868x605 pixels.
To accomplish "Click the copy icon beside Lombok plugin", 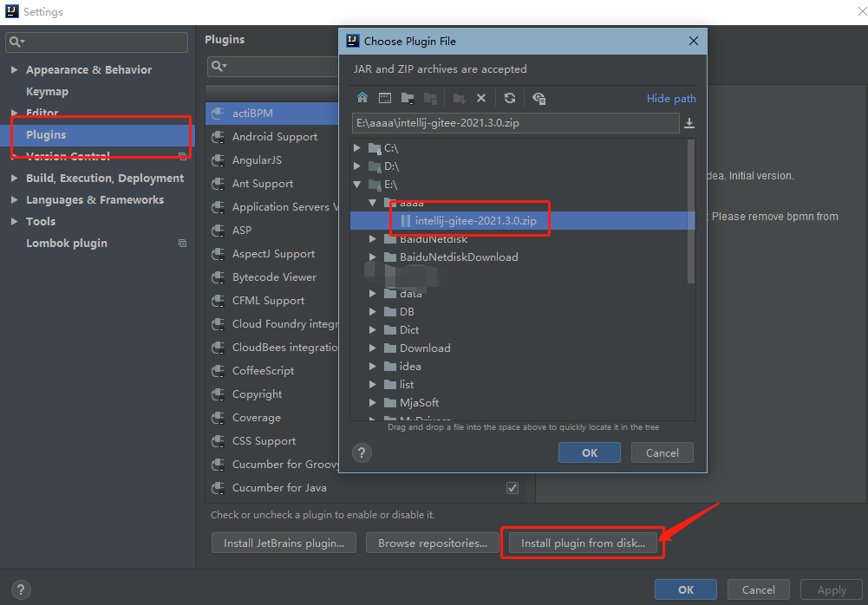I will click(182, 243).
